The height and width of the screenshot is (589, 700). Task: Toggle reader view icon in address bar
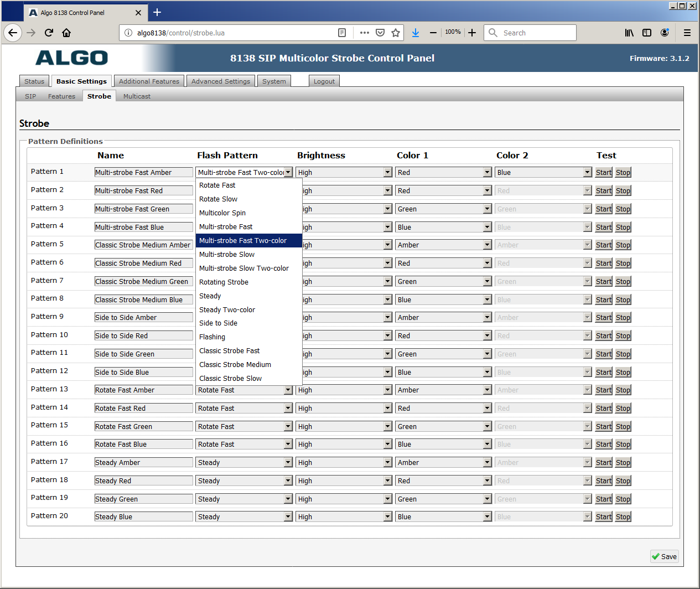[x=342, y=33]
